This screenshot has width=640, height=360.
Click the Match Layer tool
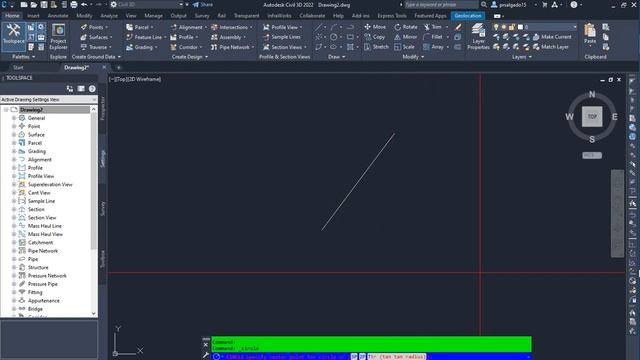pos(551,47)
